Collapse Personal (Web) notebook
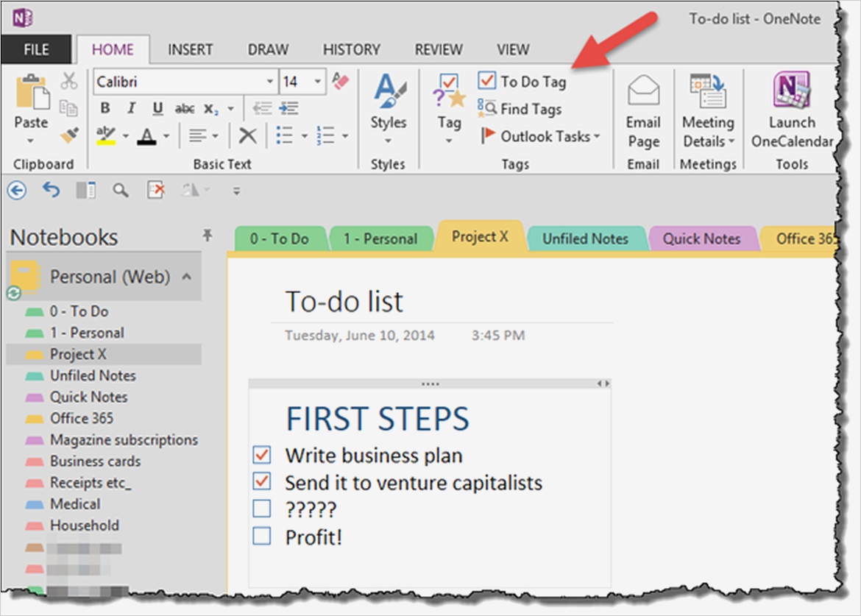This screenshot has height=616, width=861. pyautogui.click(x=187, y=276)
